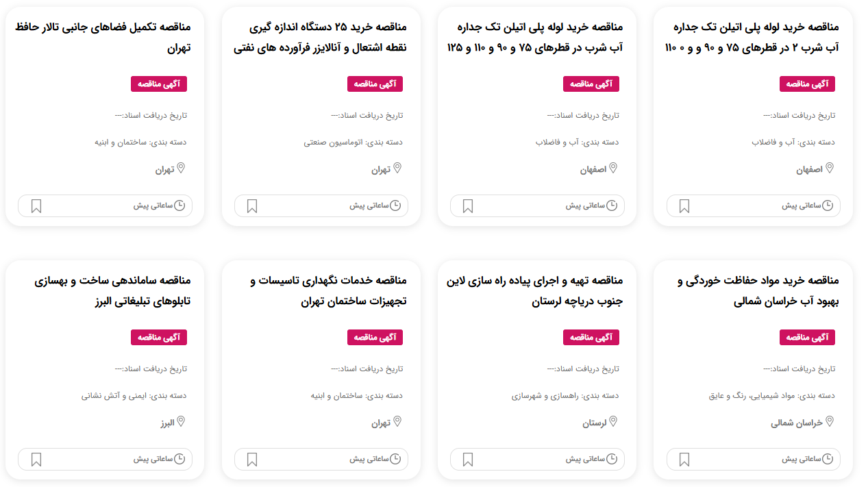The image size is (868, 487).
Task: Click location pin icon next to البرز
Action: pyautogui.click(x=181, y=421)
